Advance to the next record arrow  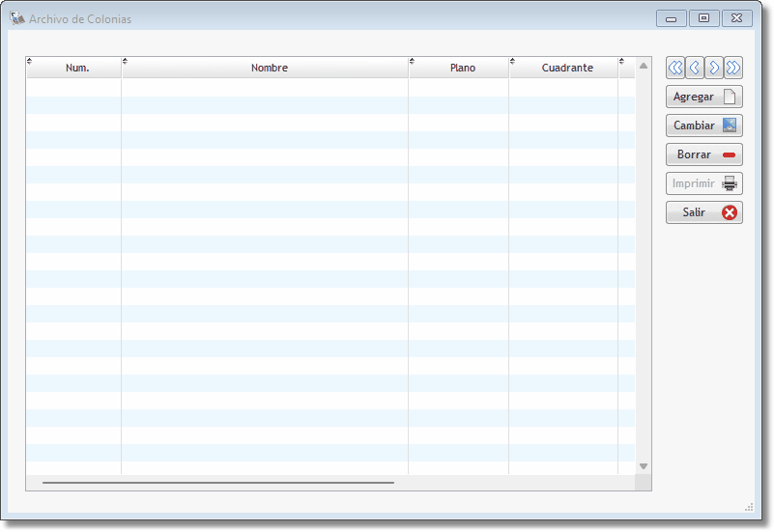pyautogui.click(x=714, y=68)
